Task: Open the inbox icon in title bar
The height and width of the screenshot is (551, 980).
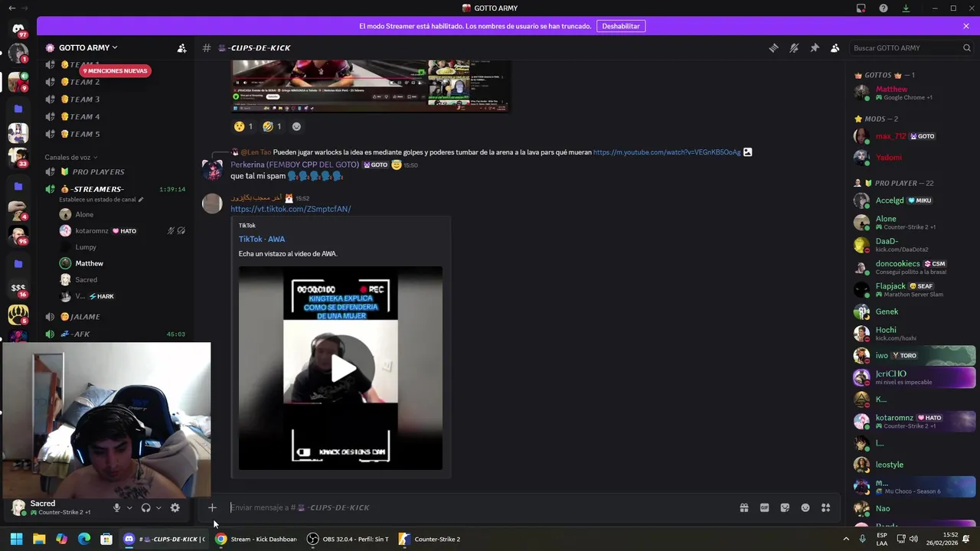Action: (861, 8)
